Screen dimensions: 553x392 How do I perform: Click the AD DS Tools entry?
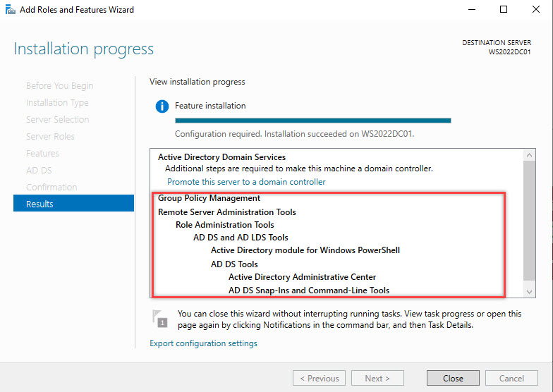click(234, 264)
